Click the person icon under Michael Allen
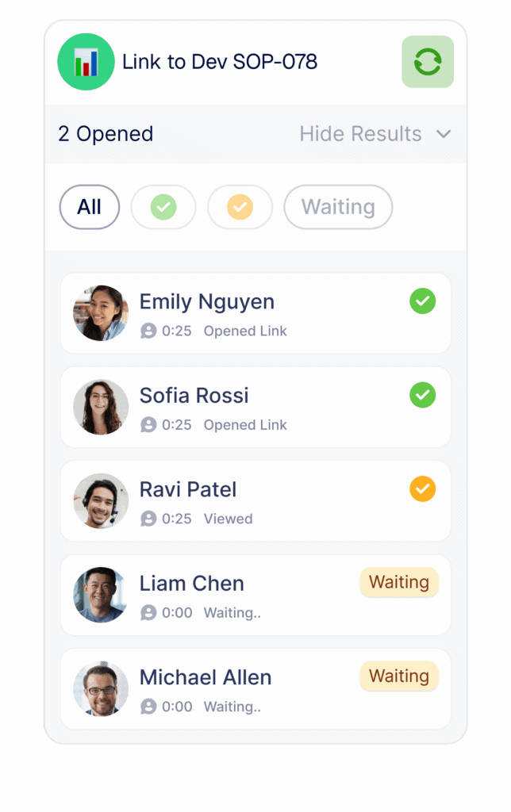 [148, 707]
